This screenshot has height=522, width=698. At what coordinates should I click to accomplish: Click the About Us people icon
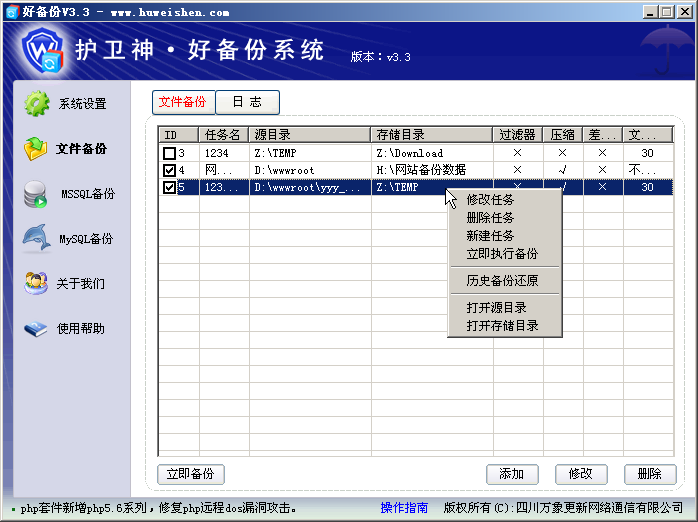tap(37, 283)
